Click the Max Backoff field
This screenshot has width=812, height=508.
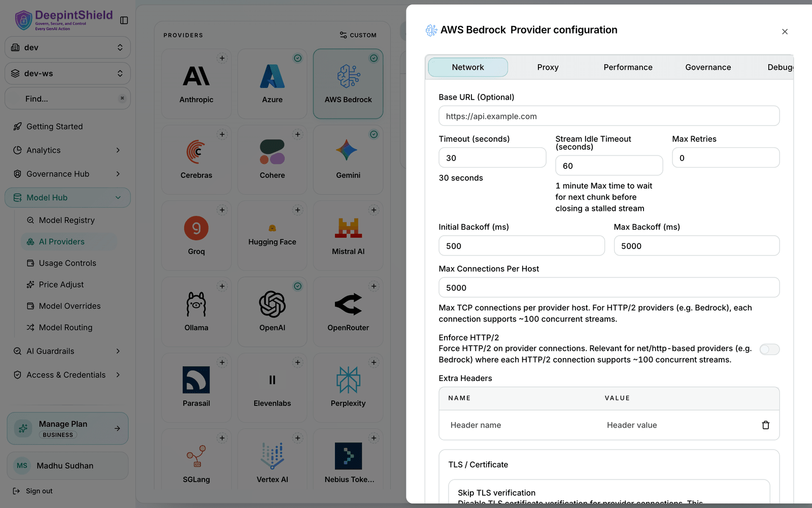pos(697,245)
